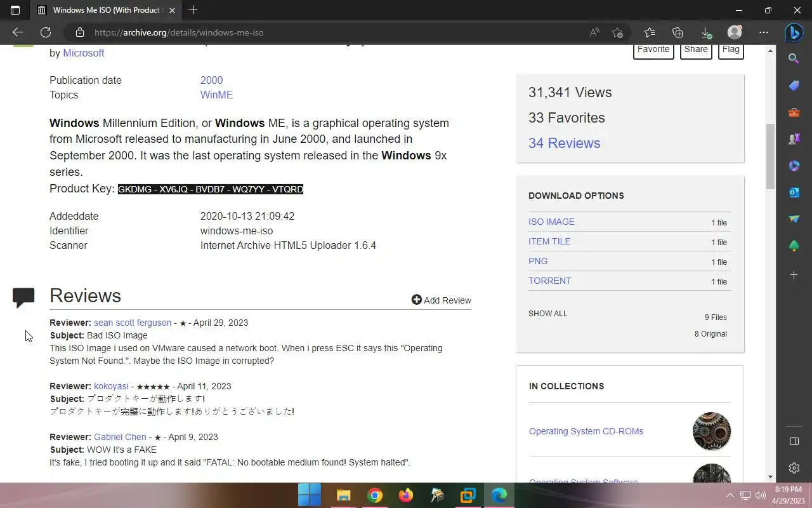Viewport: 812px width, 508px height.
Task: Click the page vertical scrollbar thumb
Action: click(771, 156)
